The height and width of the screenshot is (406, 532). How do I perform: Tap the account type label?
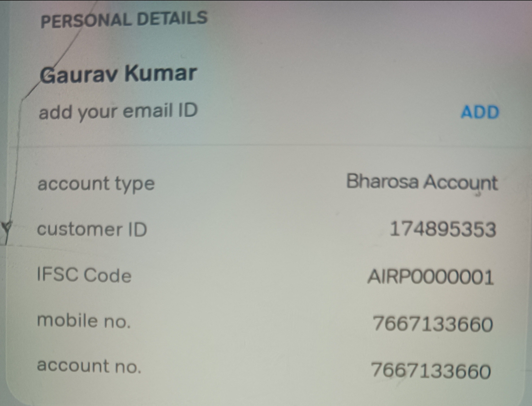96,184
